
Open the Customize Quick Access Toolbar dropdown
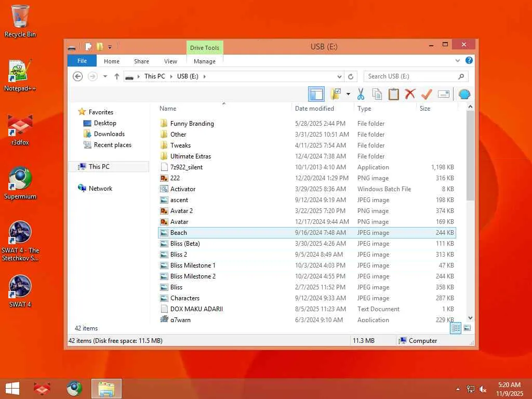tap(110, 47)
